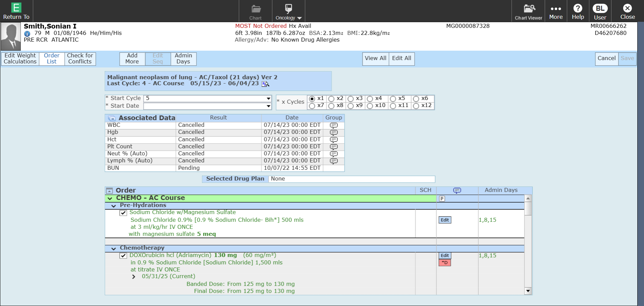Open comment for Plt Count result
644x306 pixels.
click(334, 147)
